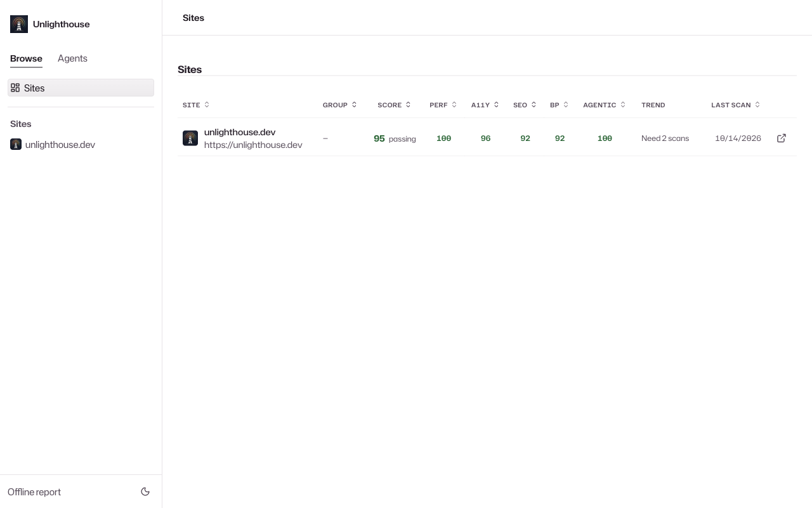812x508 pixels.
Task: Click the Agentic score value 100
Action: click(x=605, y=138)
